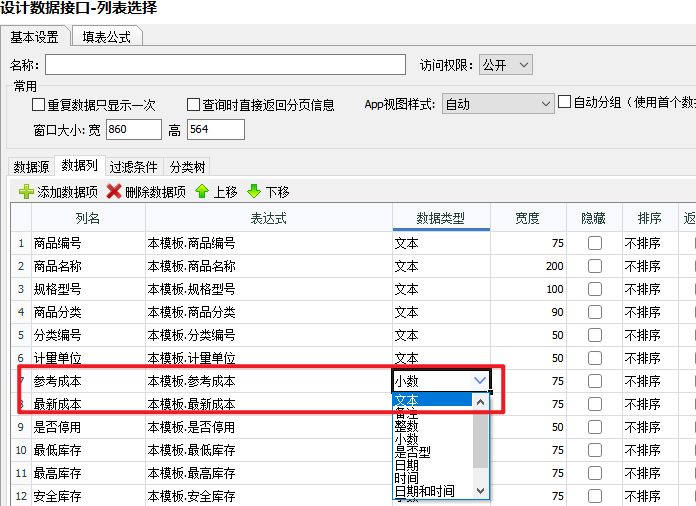Check the 隐藏 box for 规格型号 row
Image resolution: width=696 pixels, height=506 pixels.
pyautogui.click(x=595, y=289)
